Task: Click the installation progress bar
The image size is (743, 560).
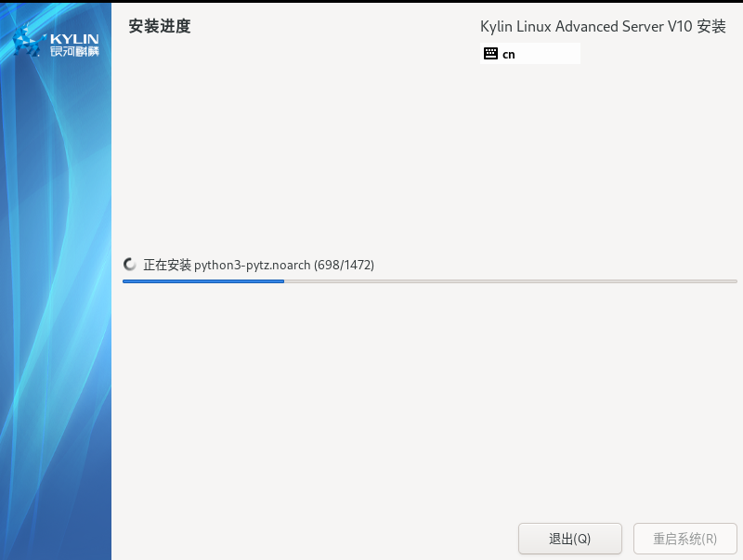Action: click(430, 281)
